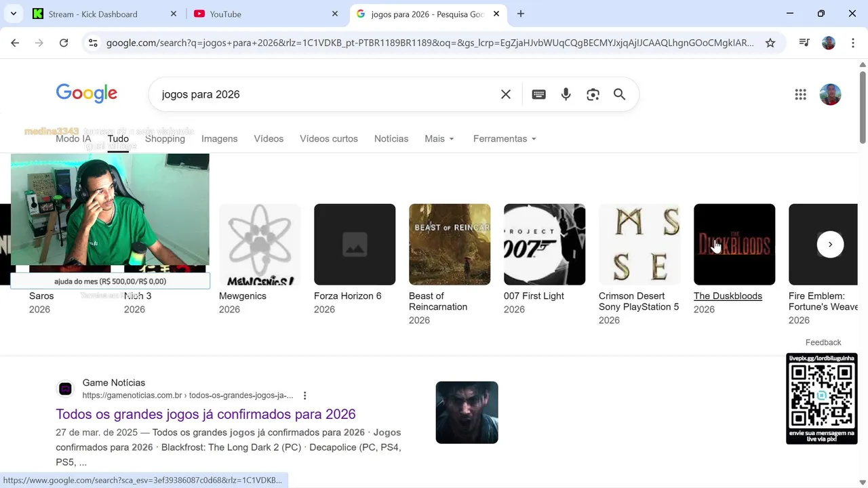Click the Beast of Reincarnation title
The width and height of the screenshot is (868, 488).
click(x=438, y=301)
